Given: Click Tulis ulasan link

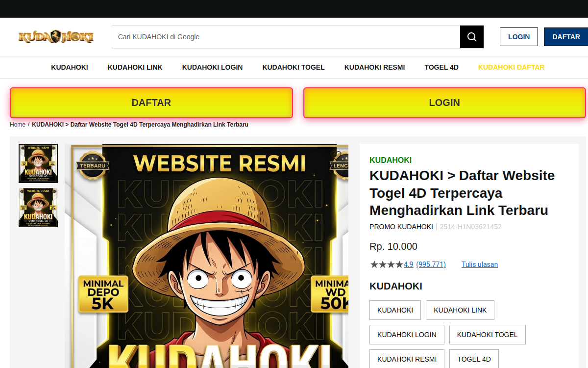Looking at the screenshot, I should (x=480, y=264).
